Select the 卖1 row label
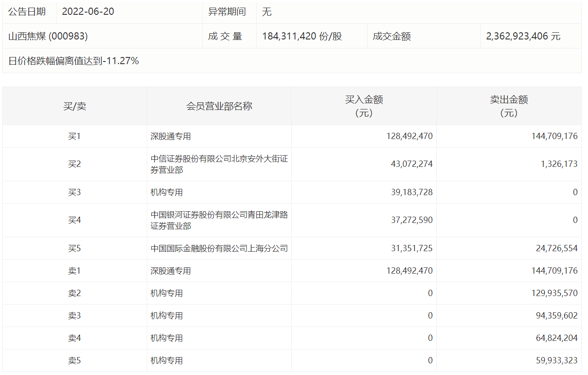The width and height of the screenshot is (588, 375). [75, 271]
